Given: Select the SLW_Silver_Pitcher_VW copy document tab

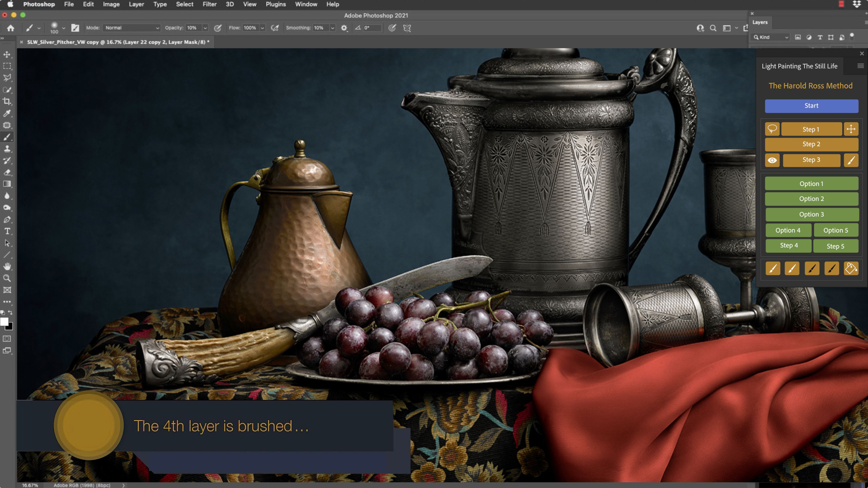Looking at the screenshot, I should tap(118, 42).
